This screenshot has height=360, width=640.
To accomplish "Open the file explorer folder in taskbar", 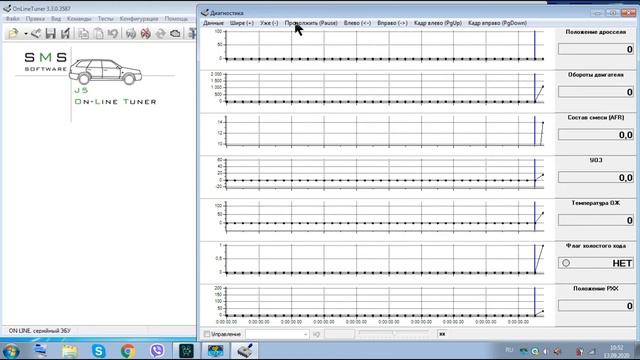I will (x=69, y=351).
